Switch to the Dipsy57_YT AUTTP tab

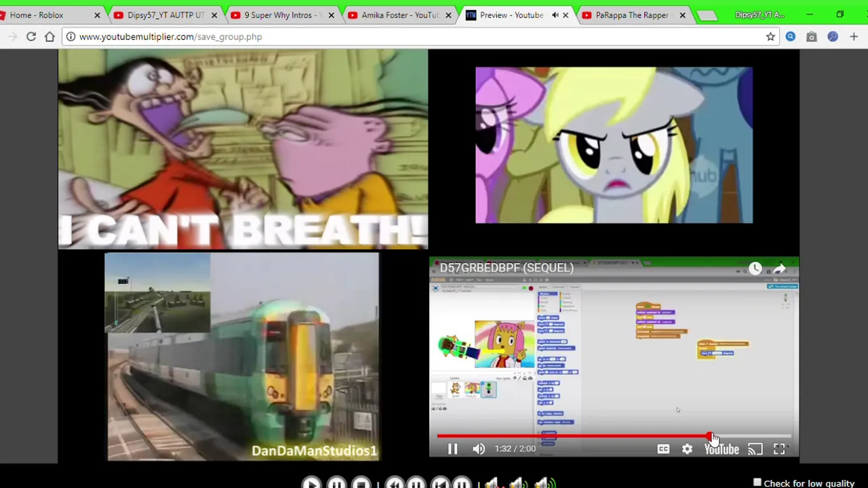pos(165,15)
